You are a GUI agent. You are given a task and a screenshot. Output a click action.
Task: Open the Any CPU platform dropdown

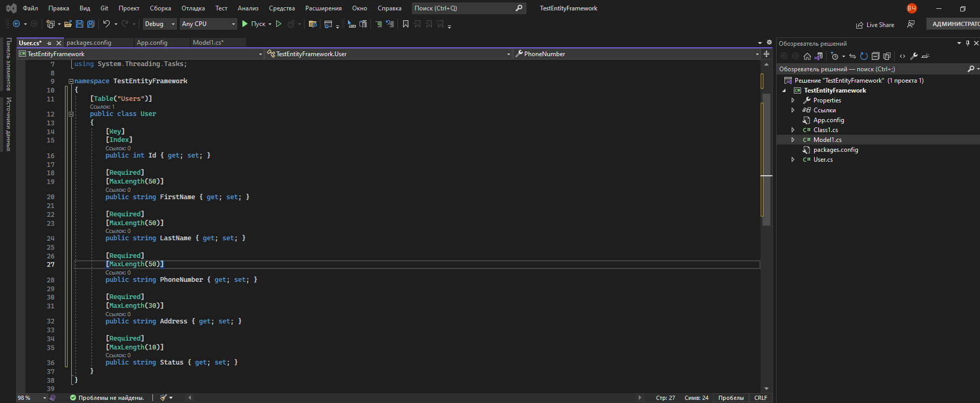(x=208, y=24)
